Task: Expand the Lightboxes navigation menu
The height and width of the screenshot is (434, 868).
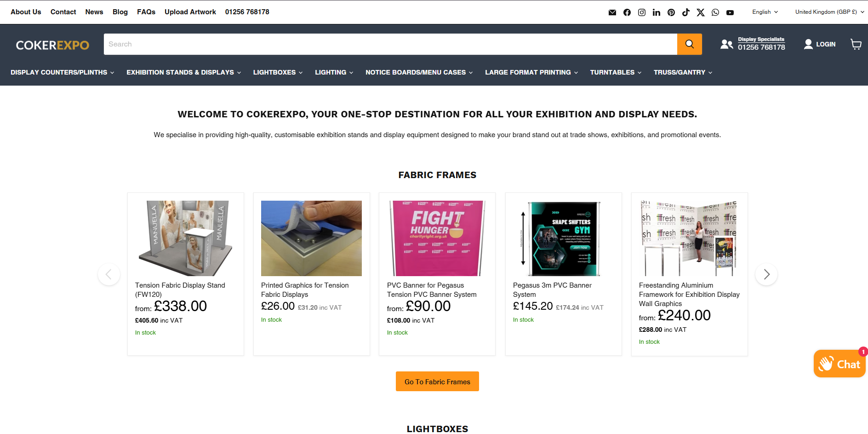Action: click(278, 72)
